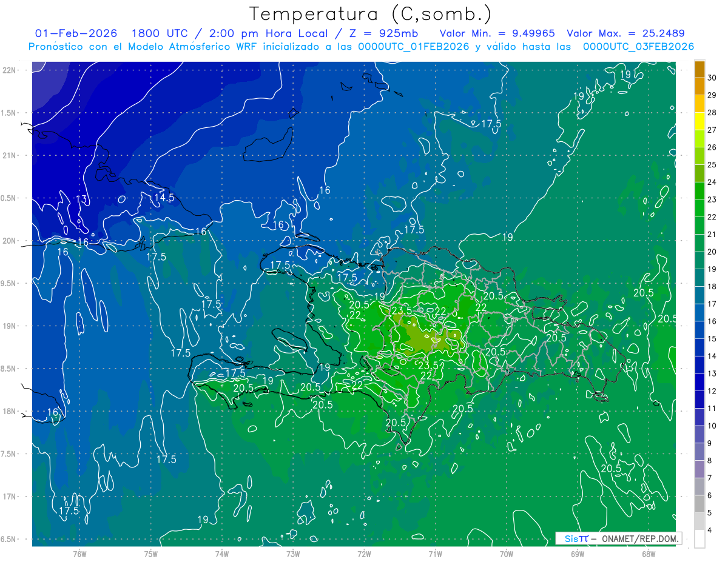
Task: Click the '73W' longitude axis label
Action: pyautogui.click(x=293, y=554)
